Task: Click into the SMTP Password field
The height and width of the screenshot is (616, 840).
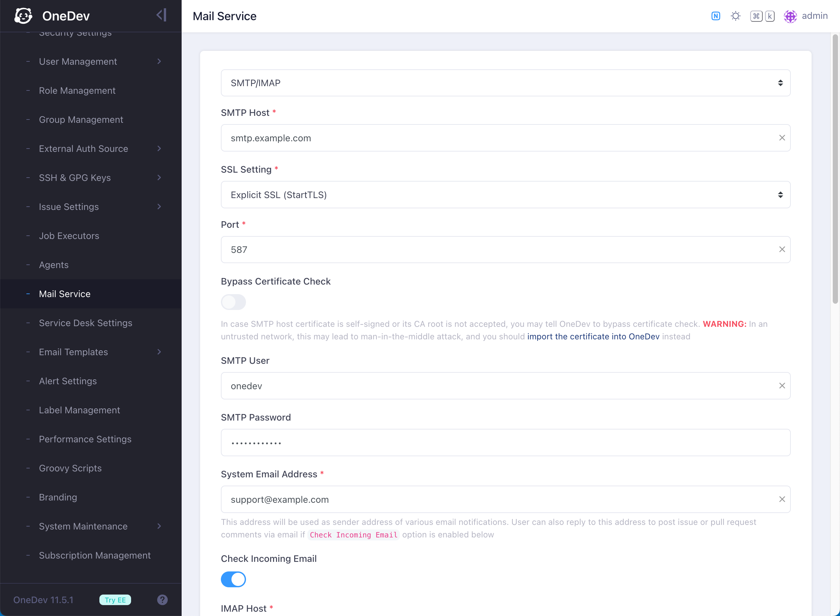Action: click(506, 443)
